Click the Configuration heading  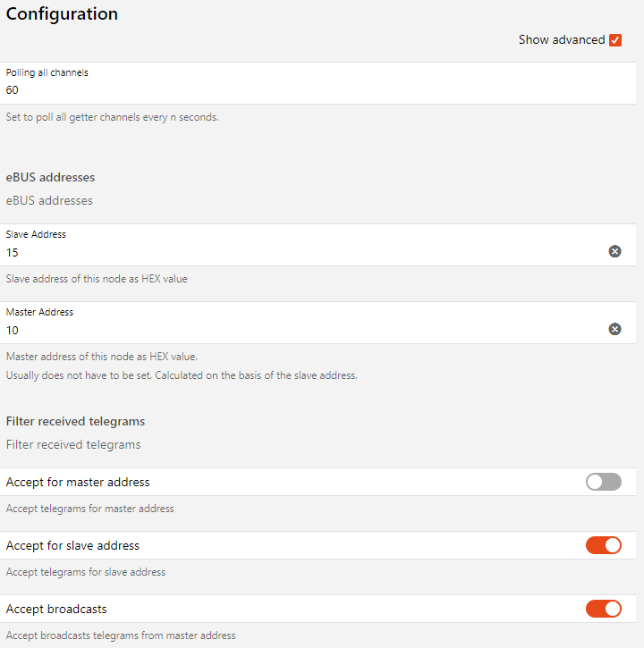pos(62,14)
